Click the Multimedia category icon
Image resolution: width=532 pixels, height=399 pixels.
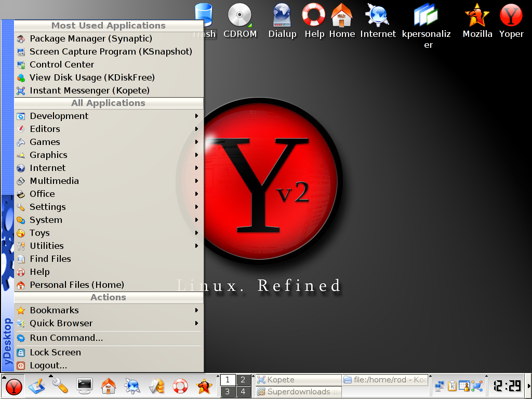pyautogui.click(x=21, y=181)
